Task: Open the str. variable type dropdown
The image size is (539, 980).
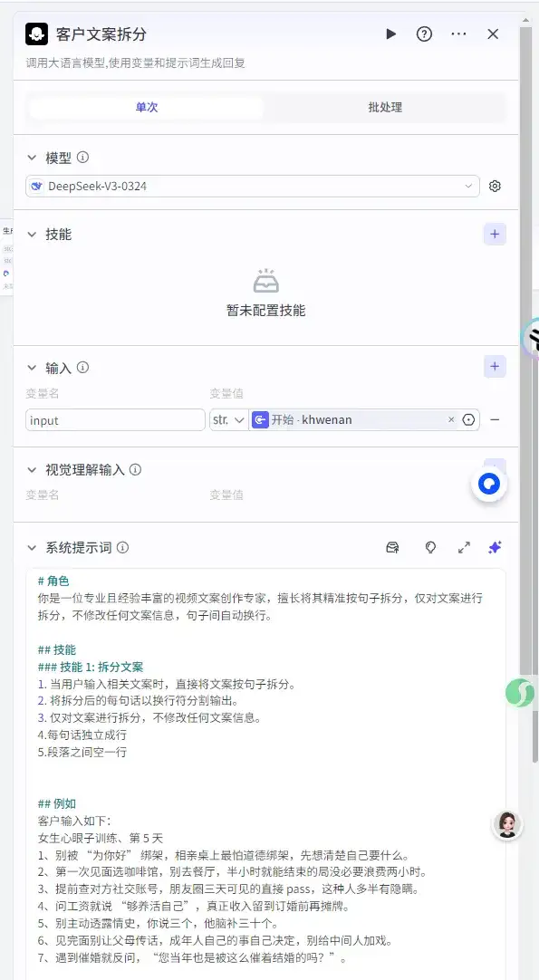Action: (228, 420)
